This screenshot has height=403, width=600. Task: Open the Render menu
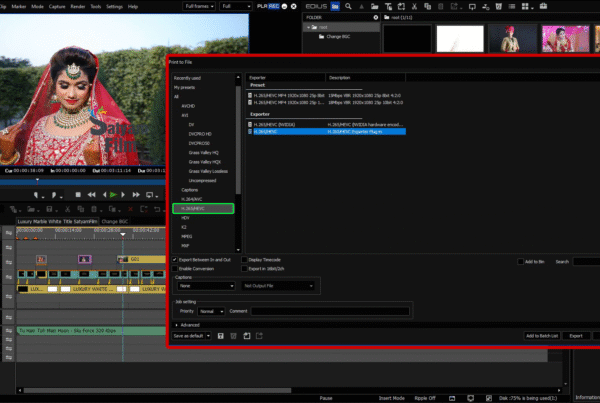pyautogui.click(x=78, y=7)
